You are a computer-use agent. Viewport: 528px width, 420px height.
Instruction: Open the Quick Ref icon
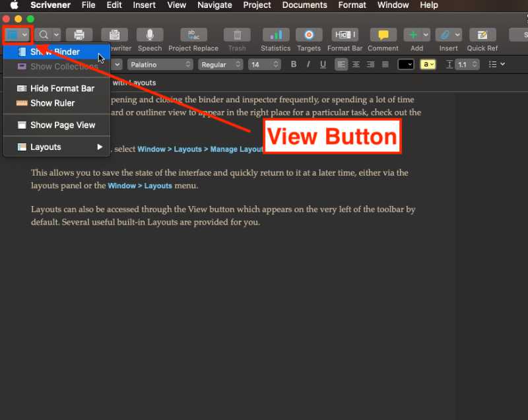482,35
